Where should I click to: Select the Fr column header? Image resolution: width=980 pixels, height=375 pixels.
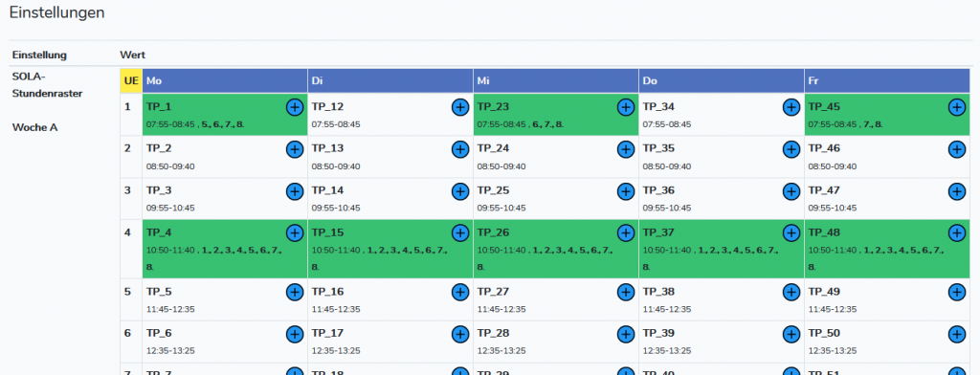tap(887, 81)
